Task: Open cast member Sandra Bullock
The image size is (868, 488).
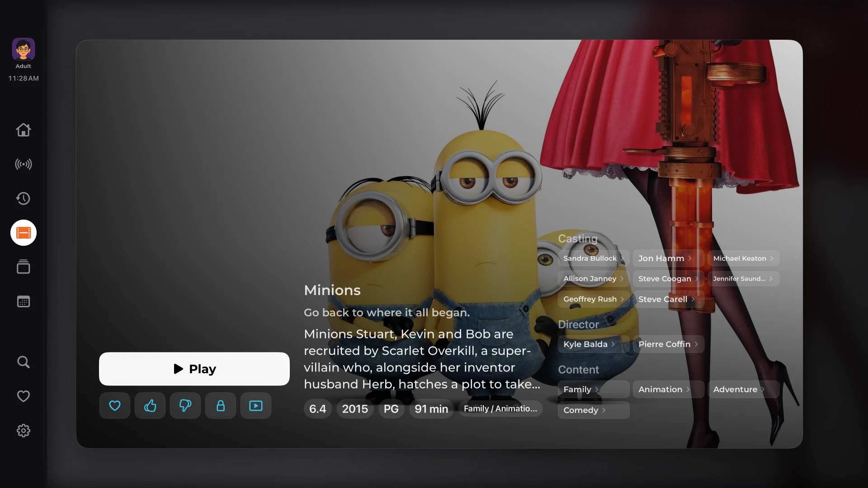Action: (594, 258)
